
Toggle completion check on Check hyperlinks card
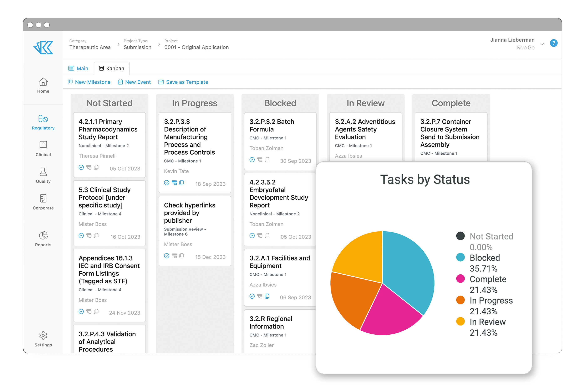pos(167,256)
